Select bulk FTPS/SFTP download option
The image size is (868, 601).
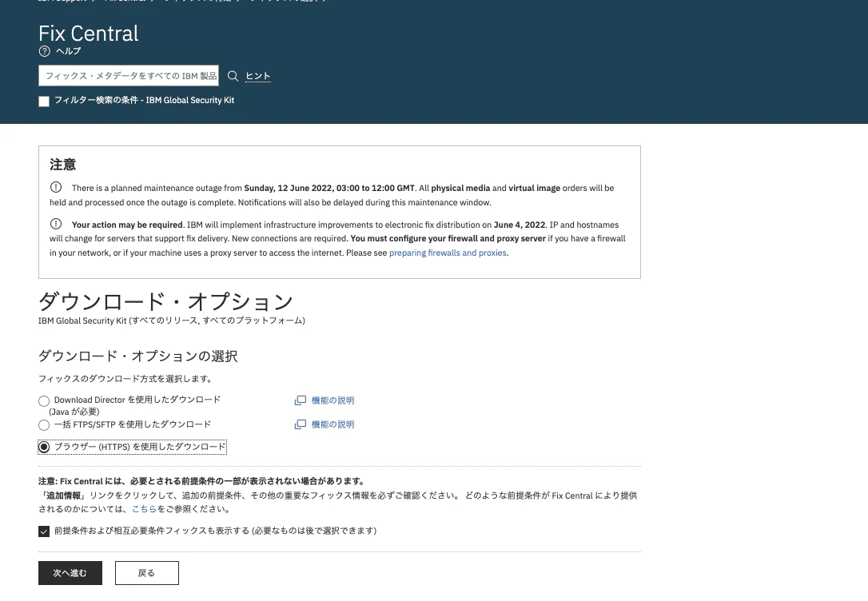coord(44,425)
